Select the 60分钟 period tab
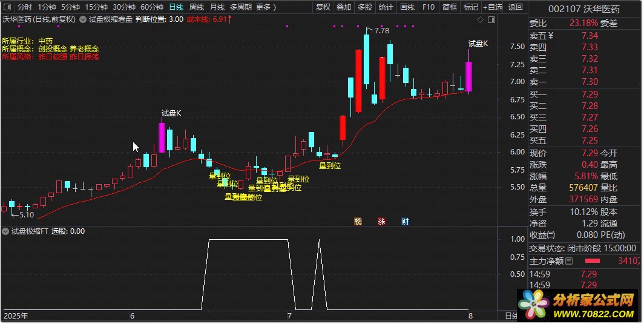The image size is (644, 324). [x=152, y=7]
